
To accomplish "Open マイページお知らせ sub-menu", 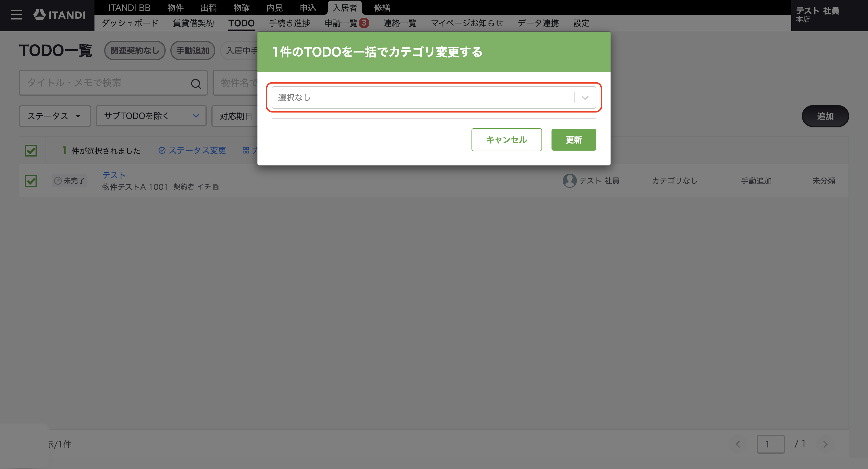I will [467, 23].
